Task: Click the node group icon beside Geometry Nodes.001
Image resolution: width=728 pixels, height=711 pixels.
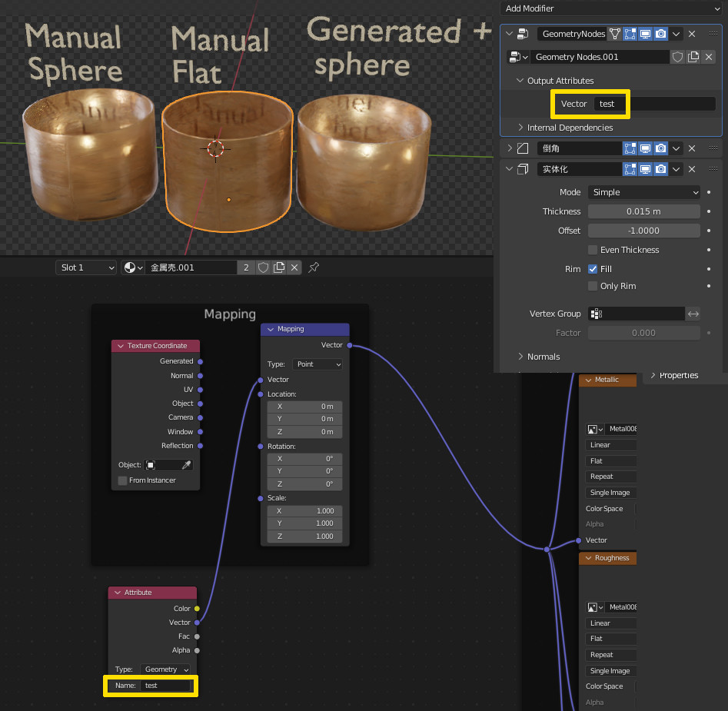Action: tap(514, 56)
